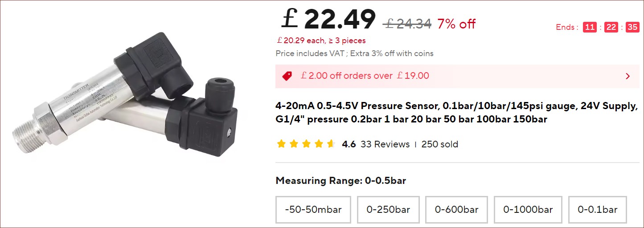Select the 0-250bar measuring range
Screen dimensions: 644x228
pyautogui.click(x=388, y=210)
